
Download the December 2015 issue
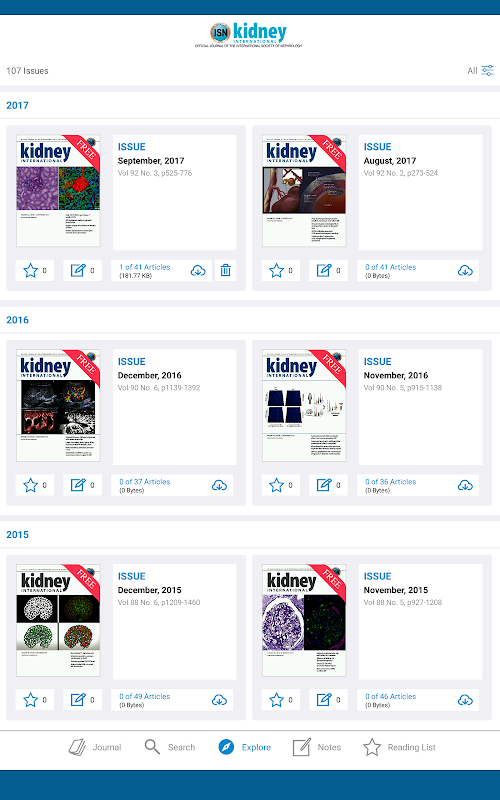click(x=219, y=700)
